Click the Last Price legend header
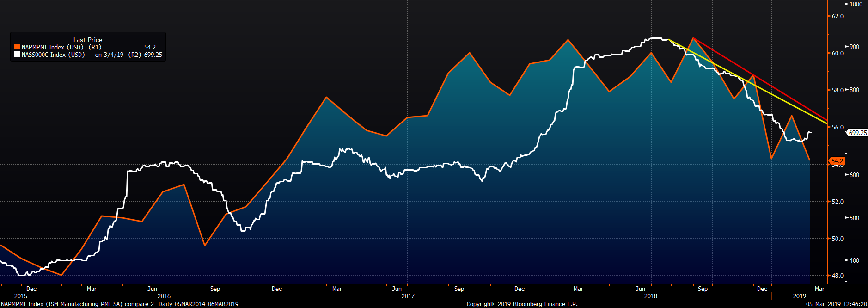The height and width of the screenshot is (308, 868). [88, 40]
